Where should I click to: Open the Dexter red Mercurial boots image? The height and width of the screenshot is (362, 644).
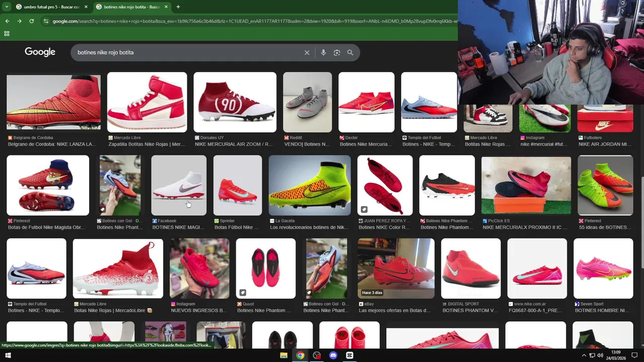coord(366,102)
